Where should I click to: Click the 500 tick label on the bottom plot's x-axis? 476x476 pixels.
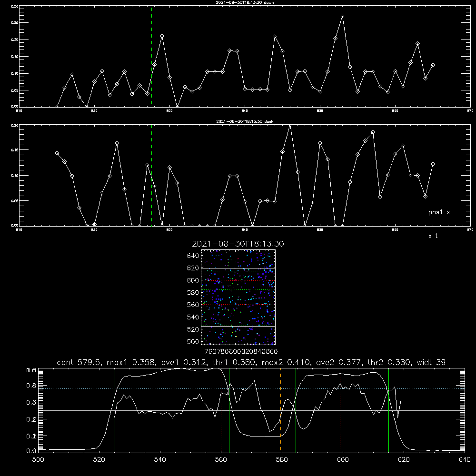click(x=38, y=460)
